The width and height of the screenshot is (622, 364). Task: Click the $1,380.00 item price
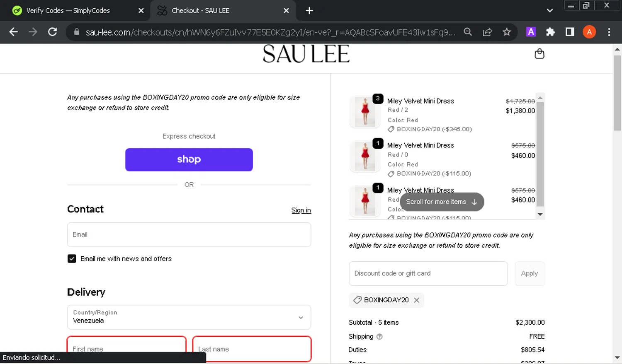tap(520, 111)
